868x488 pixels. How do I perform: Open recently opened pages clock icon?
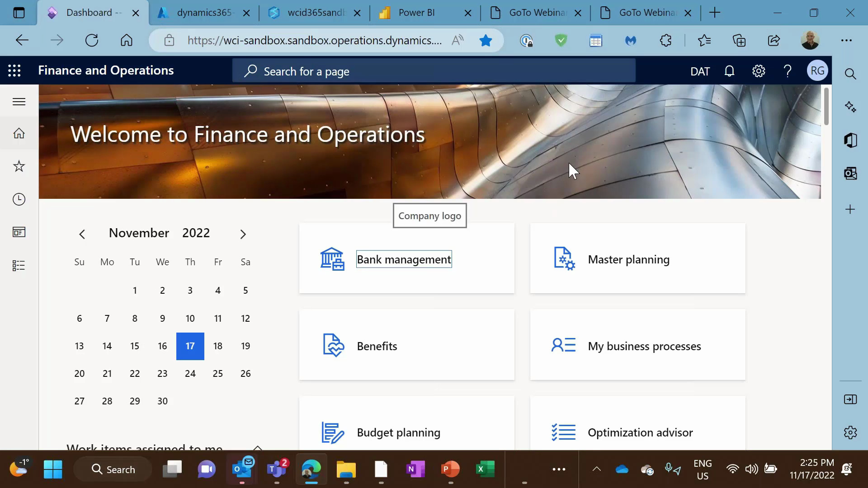(x=19, y=199)
